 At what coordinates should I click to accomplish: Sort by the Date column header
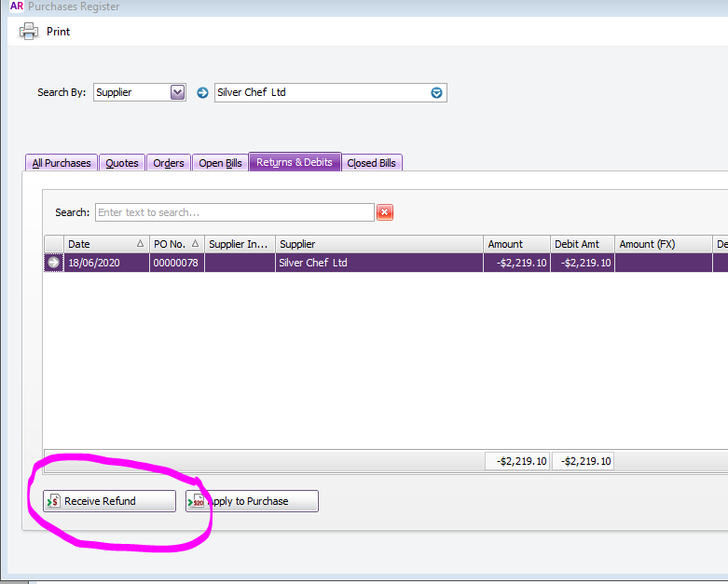[x=99, y=244]
